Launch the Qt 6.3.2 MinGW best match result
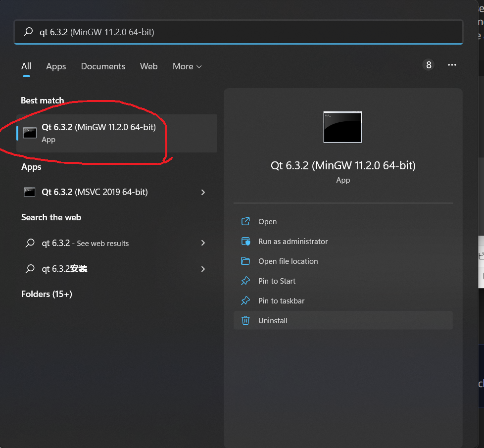Image resolution: width=484 pixels, height=448 pixels. point(99,133)
